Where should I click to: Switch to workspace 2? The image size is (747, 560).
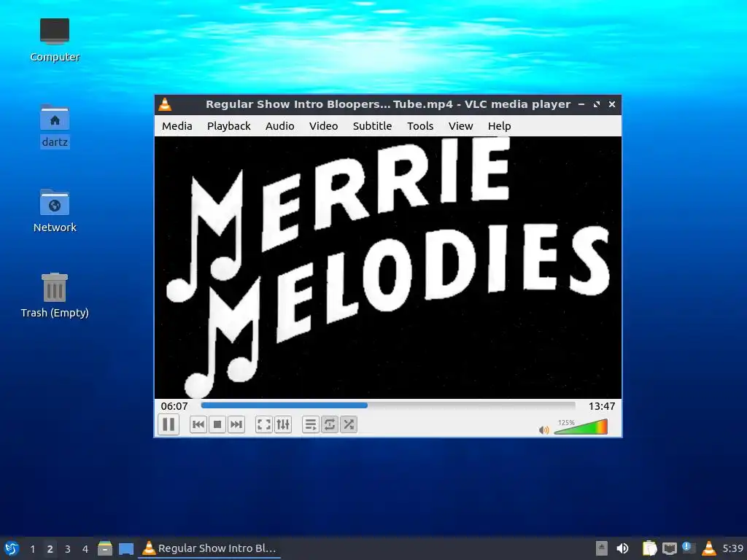(50, 549)
